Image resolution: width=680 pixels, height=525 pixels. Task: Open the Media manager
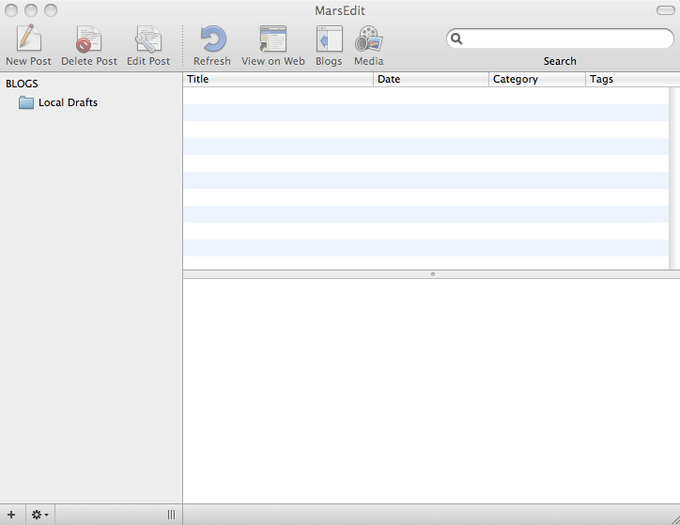[x=369, y=38]
